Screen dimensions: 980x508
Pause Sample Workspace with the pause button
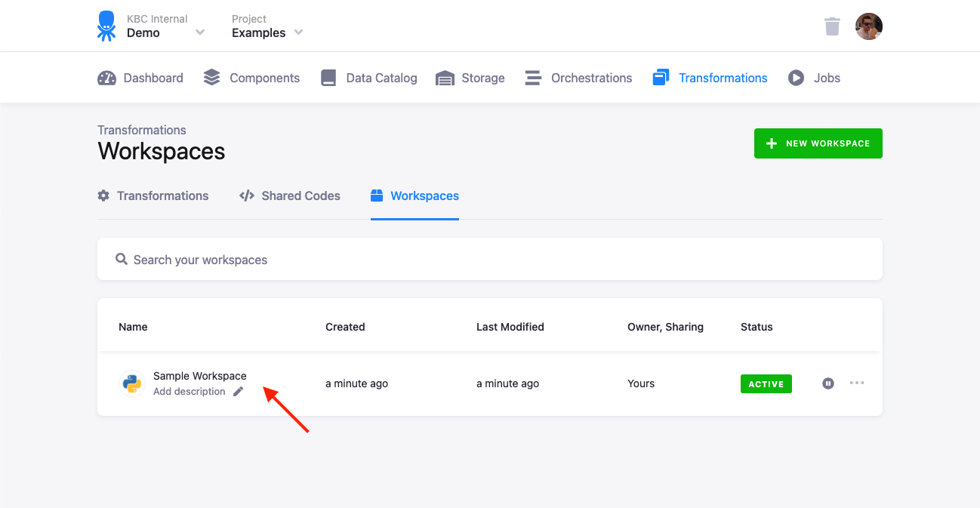pyautogui.click(x=828, y=383)
